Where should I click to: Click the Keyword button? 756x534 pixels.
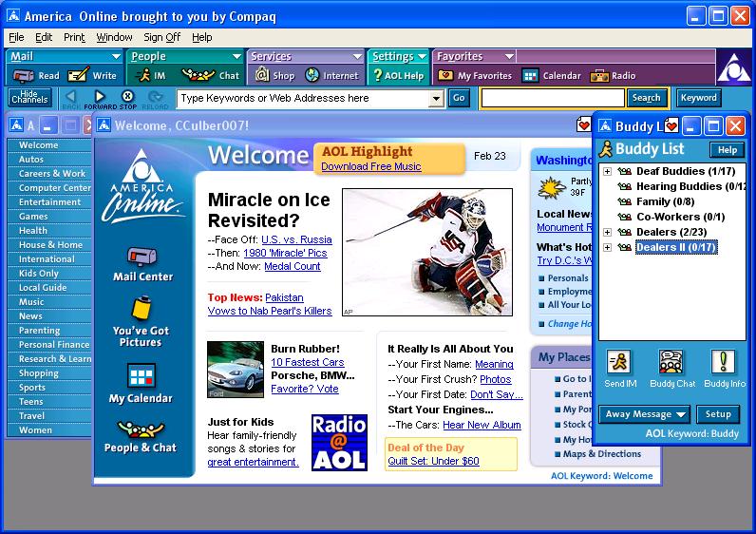pos(699,98)
